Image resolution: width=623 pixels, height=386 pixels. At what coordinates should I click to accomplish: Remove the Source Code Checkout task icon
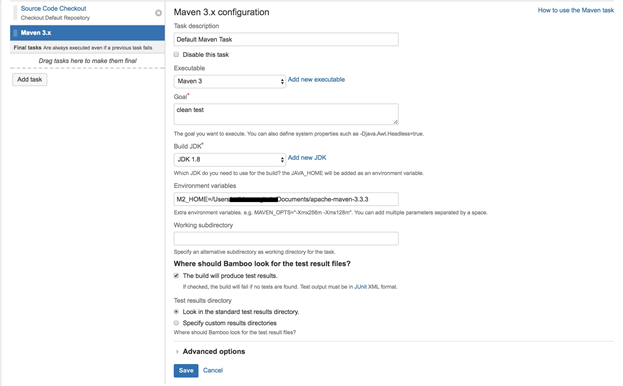[x=158, y=13]
